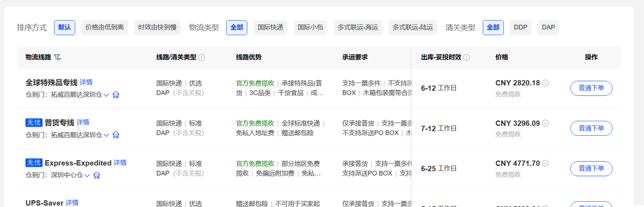The image size is (644, 207).
Task: Click 普通下单 for 全球特殊品专线
Action: point(591,88)
